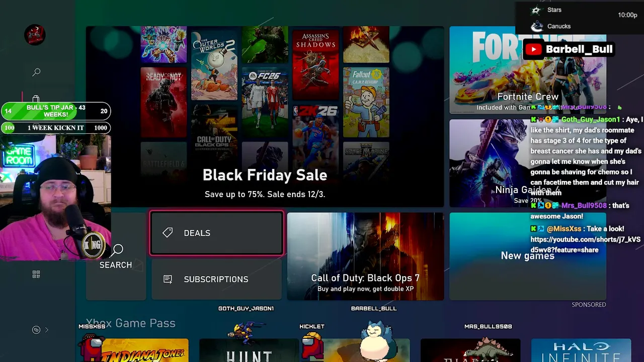Open the redeem code QR-grid icon
This screenshot has height=362, width=644.
36,275
